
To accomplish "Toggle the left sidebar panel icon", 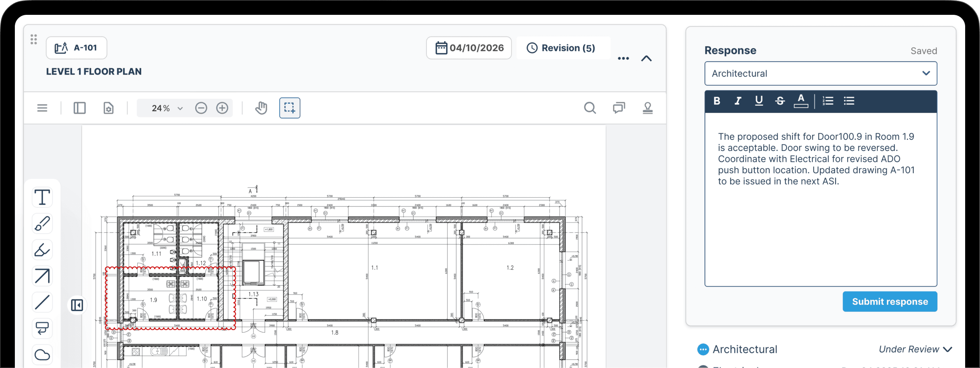I will pos(79,108).
